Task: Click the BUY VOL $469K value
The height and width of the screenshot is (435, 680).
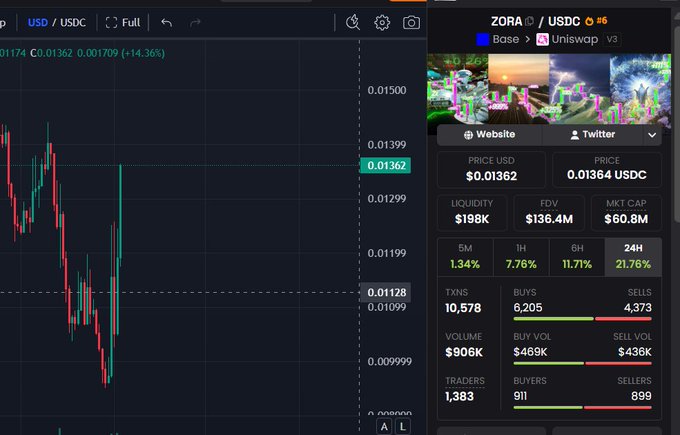Action: pyautogui.click(x=530, y=352)
